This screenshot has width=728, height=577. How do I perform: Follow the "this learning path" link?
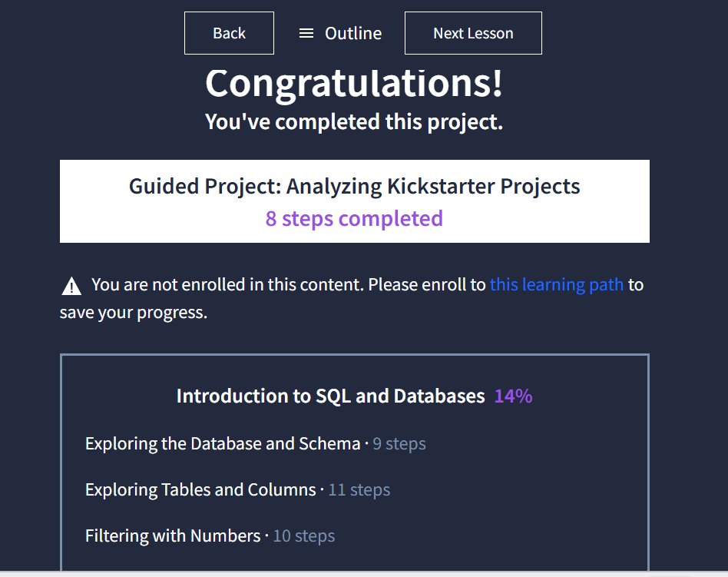(x=557, y=285)
